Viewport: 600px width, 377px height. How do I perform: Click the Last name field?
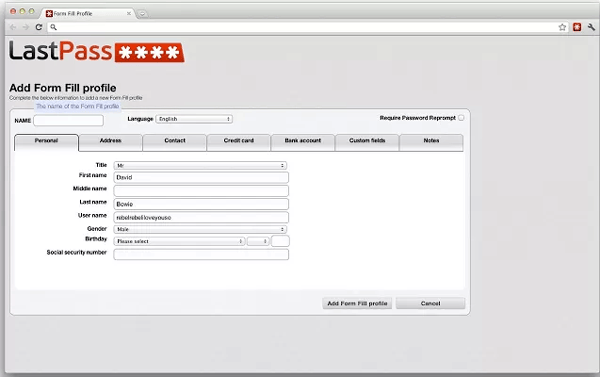(201, 204)
